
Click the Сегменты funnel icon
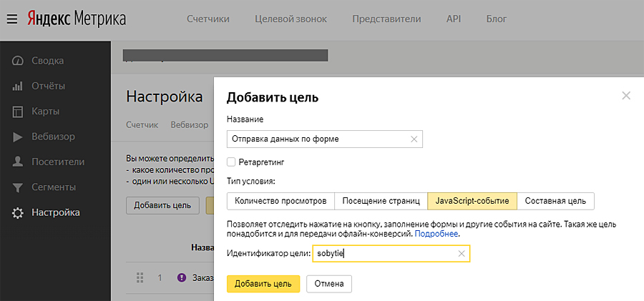coord(18,187)
